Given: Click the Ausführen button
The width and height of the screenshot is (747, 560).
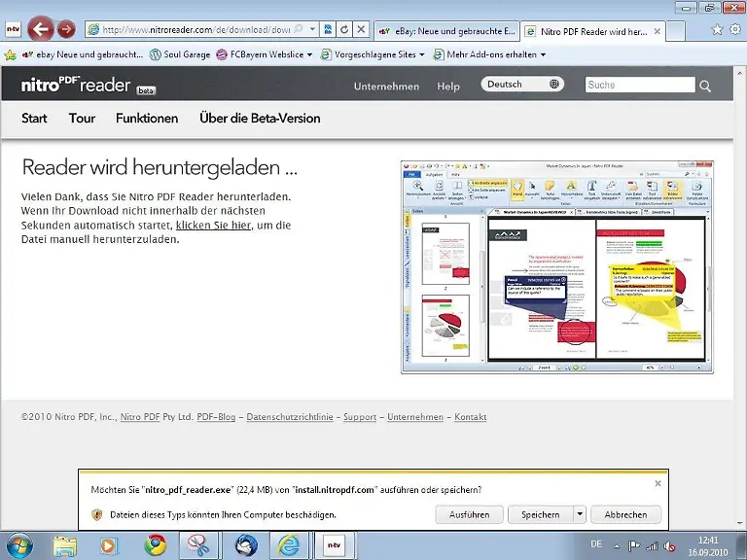Looking at the screenshot, I should [x=470, y=514].
